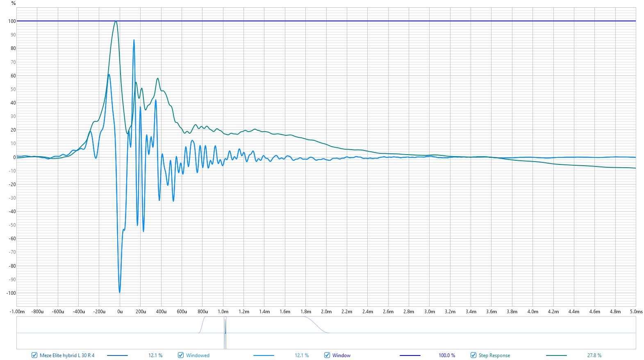Click the 5.0ms time axis label
The height and width of the screenshot is (360, 644).
point(636,312)
